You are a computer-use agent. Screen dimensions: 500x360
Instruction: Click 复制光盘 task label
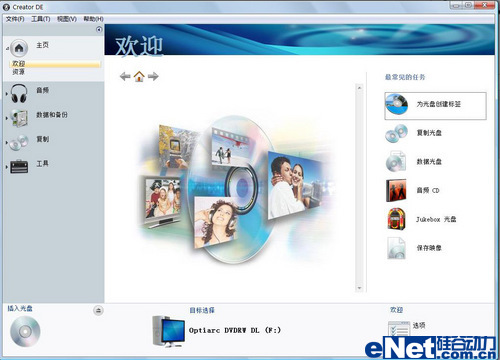pos(429,133)
